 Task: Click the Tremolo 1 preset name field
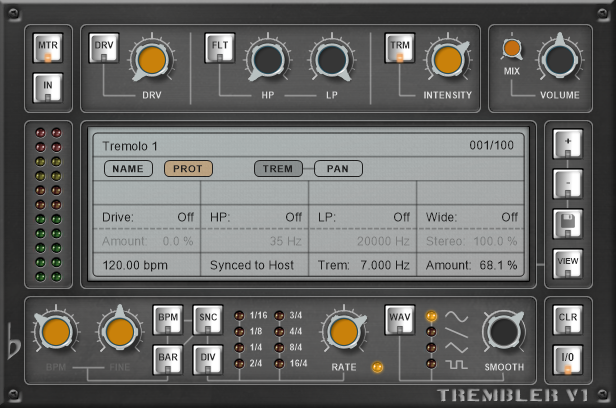[x=131, y=146]
